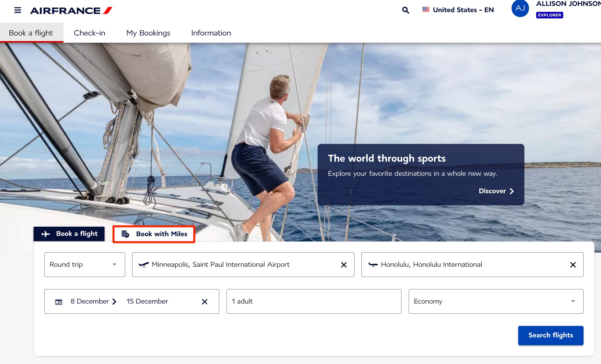Screen dimensions: 601x364
Task: Click the Air France logo
Action: click(x=71, y=10)
